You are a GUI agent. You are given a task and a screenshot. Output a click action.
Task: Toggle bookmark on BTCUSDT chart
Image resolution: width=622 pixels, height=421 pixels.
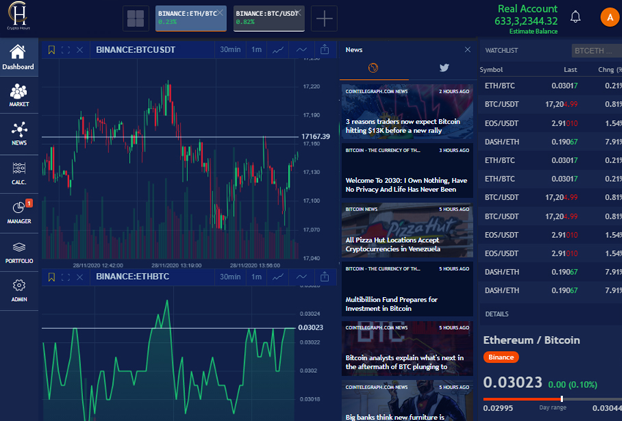[x=52, y=49]
